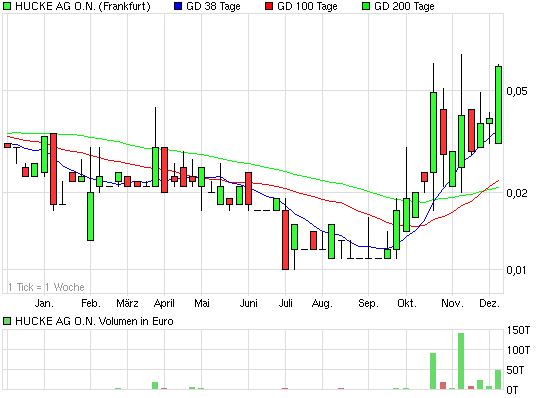Select 'HUCKE AG O.N. (Frankfurt)' legend text

(x=83, y=6)
